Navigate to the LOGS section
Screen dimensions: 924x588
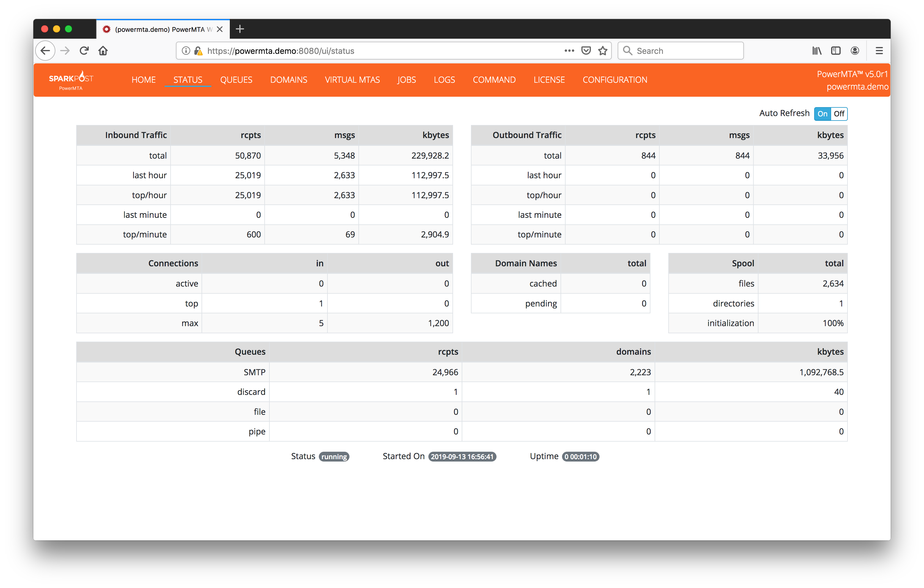444,80
